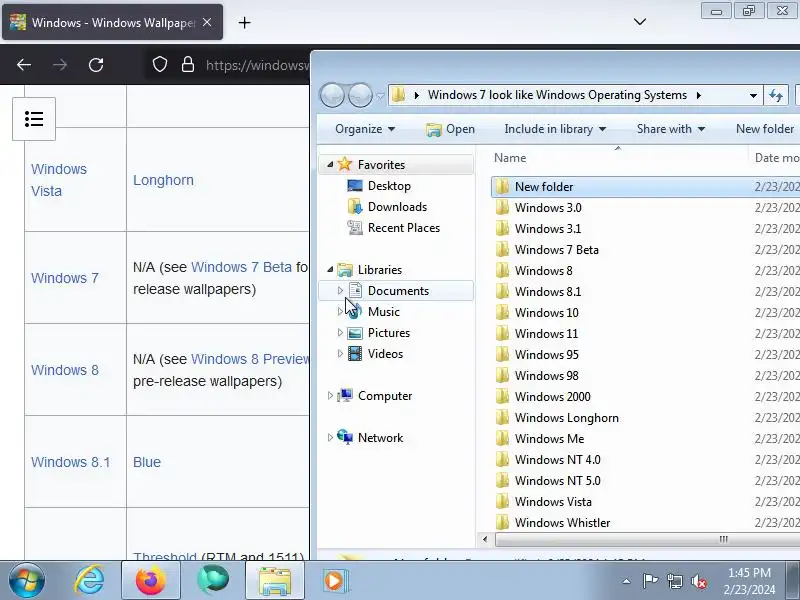
Task: Select the Windows Vista folder
Action: tap(553, 502)
